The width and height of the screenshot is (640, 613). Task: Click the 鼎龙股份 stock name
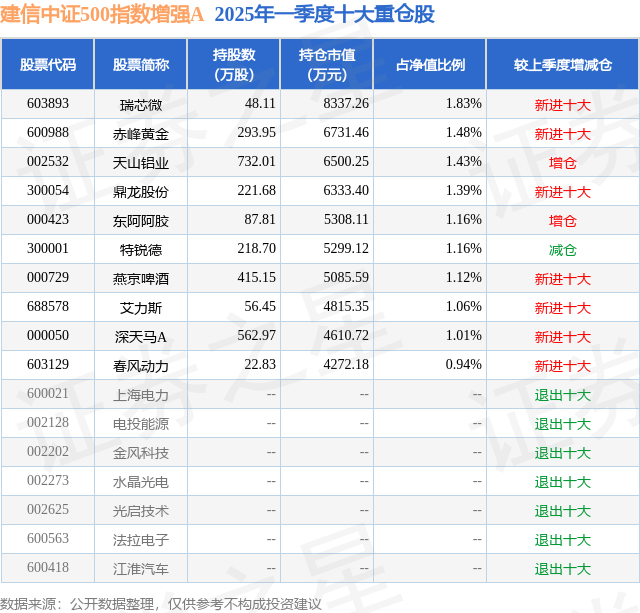[141, 192]
